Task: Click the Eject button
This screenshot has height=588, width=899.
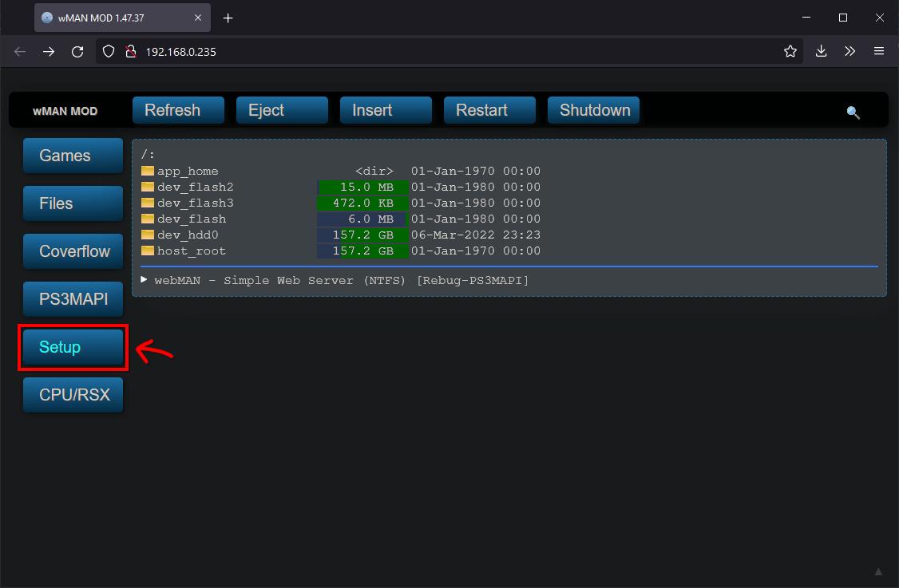Action: [x=282, y=110]
